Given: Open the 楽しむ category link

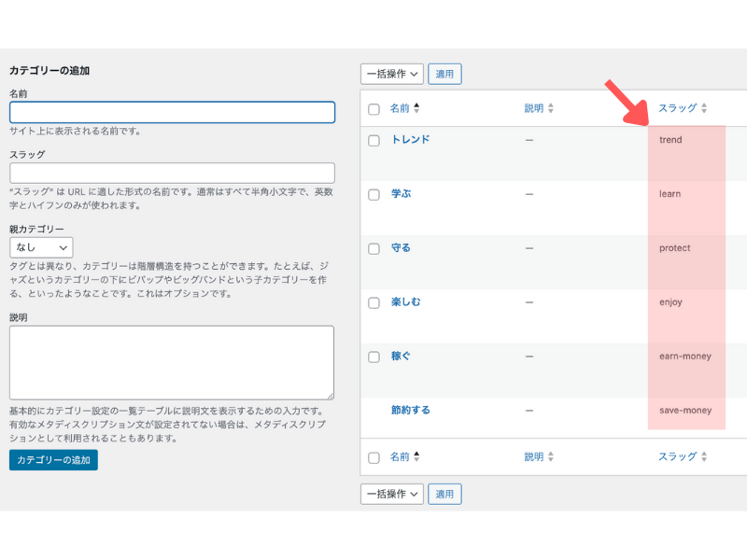Looking at the screenshot, I should (x=406, y=301).
